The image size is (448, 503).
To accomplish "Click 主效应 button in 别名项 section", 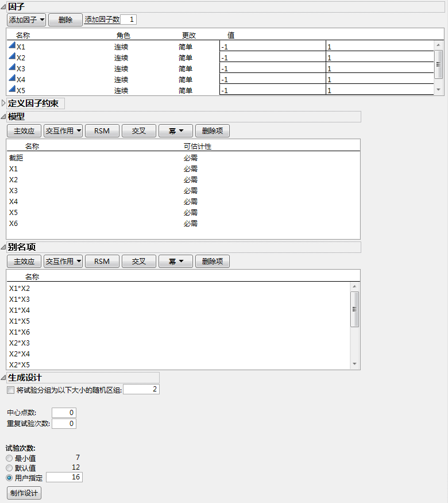I will tap(24, 262).
